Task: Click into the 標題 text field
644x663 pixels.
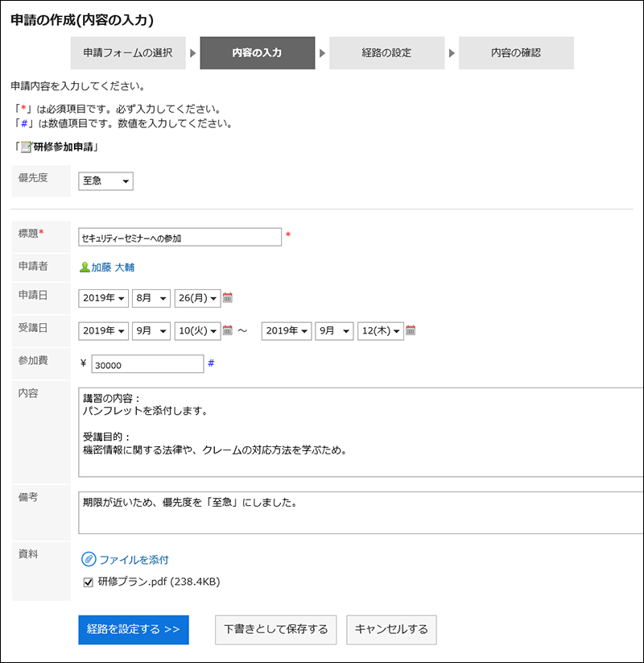Action: pyautogui.click(x=180, y=237)
